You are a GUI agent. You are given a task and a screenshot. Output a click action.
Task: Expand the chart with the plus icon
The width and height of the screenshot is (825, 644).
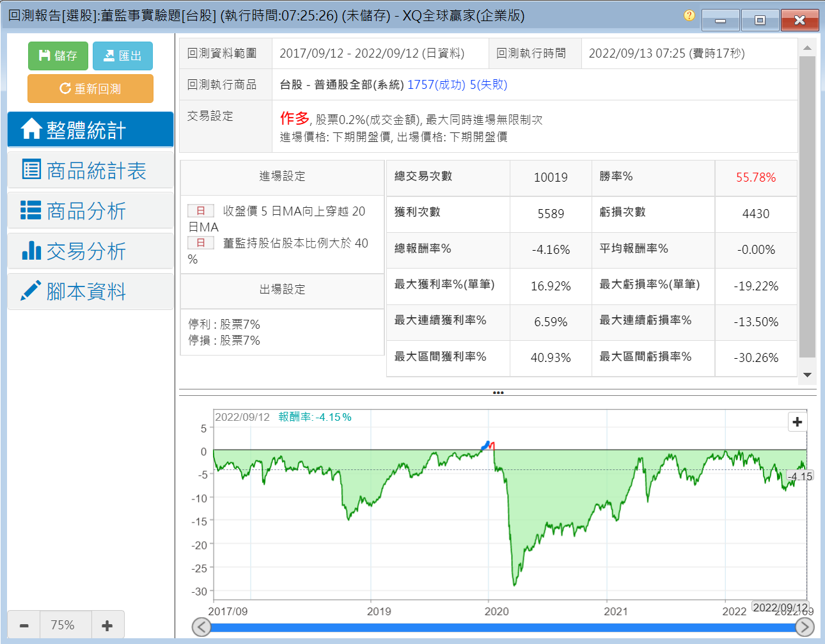point(797,421)
